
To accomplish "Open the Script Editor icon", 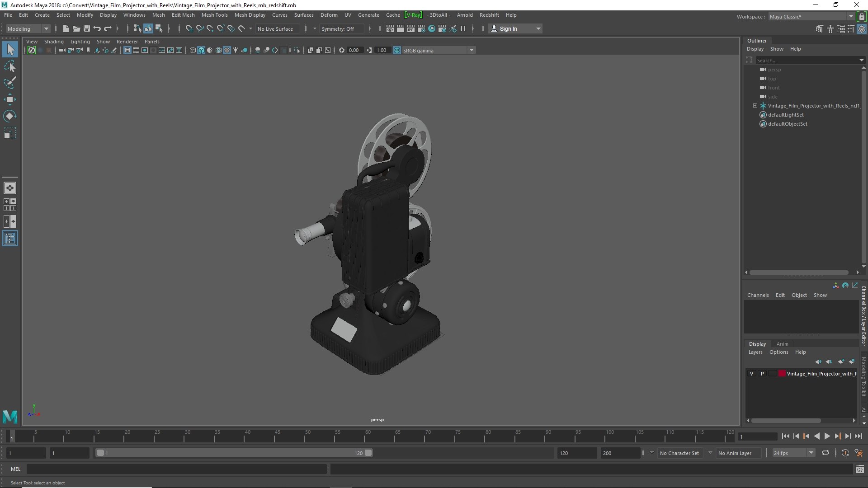I will 859,469.
